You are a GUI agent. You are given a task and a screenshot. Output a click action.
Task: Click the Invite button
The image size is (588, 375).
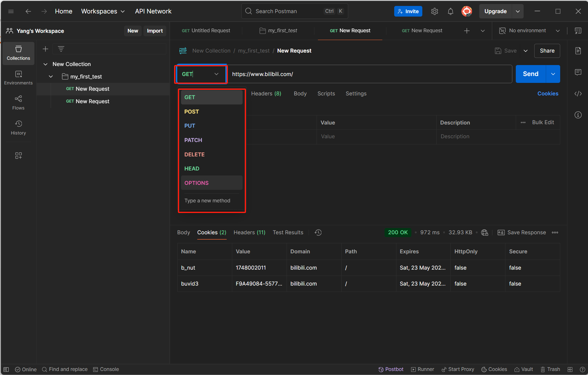[x=408, y=11]
